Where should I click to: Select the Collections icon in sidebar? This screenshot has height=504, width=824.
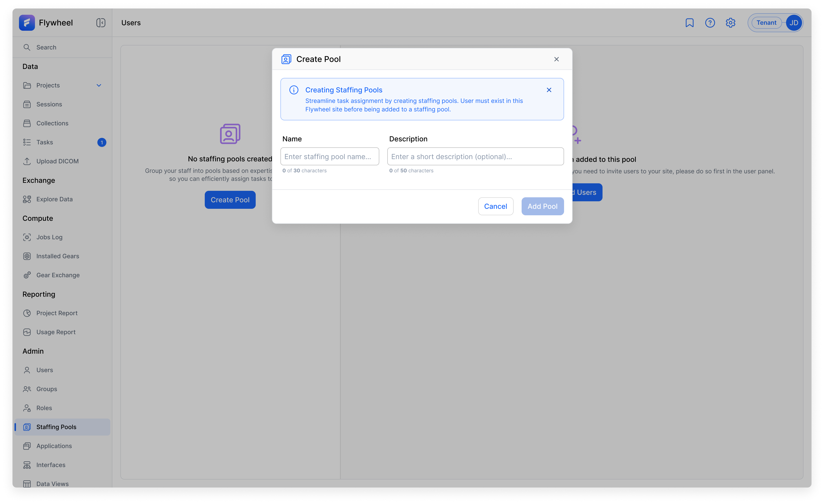click(x=27, y=123)
